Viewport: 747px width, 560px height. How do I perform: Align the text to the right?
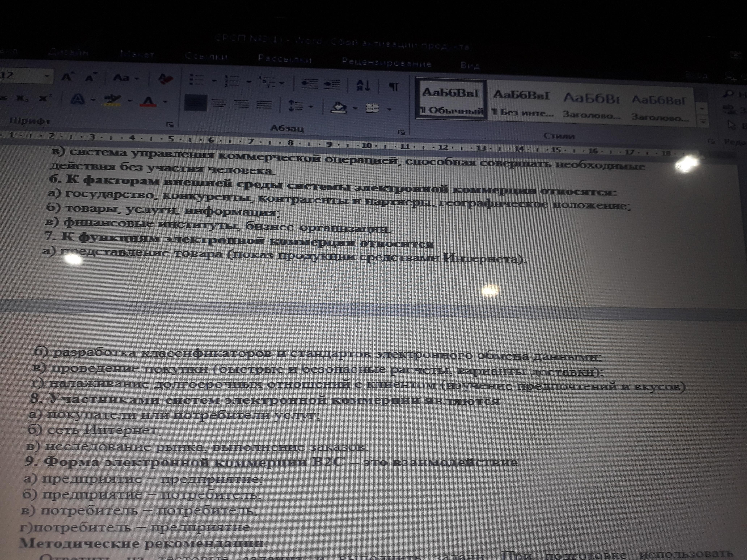tap(241, 104)
